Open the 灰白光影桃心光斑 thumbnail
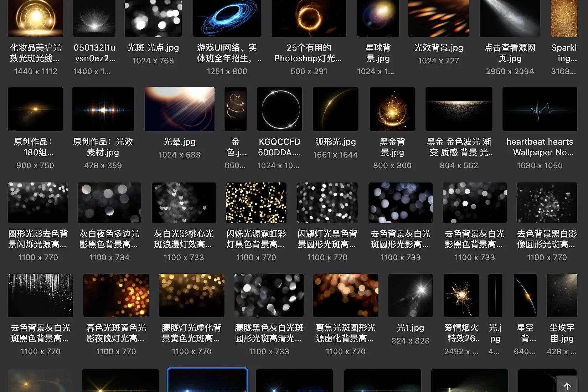The image size is (588, 392). pyautogui.click(x=184, y=203)
